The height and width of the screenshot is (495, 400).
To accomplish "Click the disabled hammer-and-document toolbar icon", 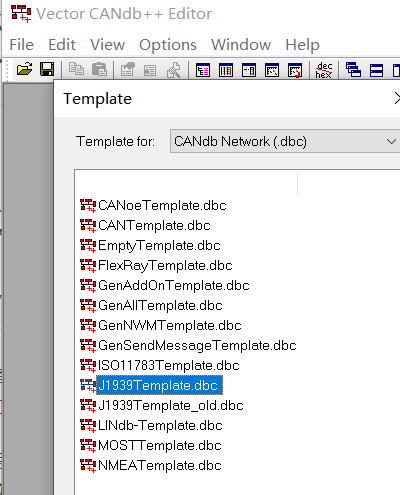I will tap(174, 70).
